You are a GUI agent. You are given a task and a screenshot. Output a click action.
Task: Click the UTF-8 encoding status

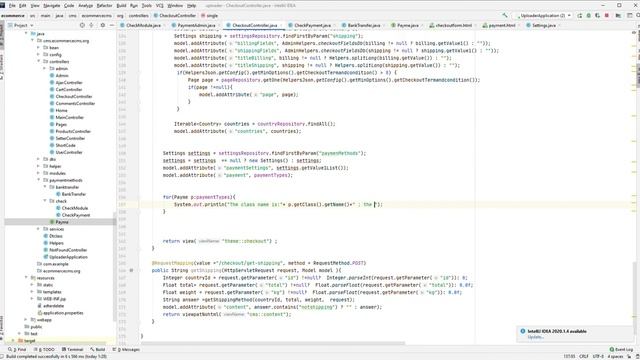point(598,357)
